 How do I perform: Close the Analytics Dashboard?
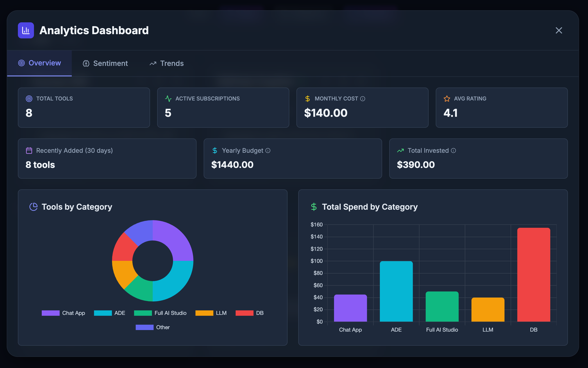(x=558, y=30)
